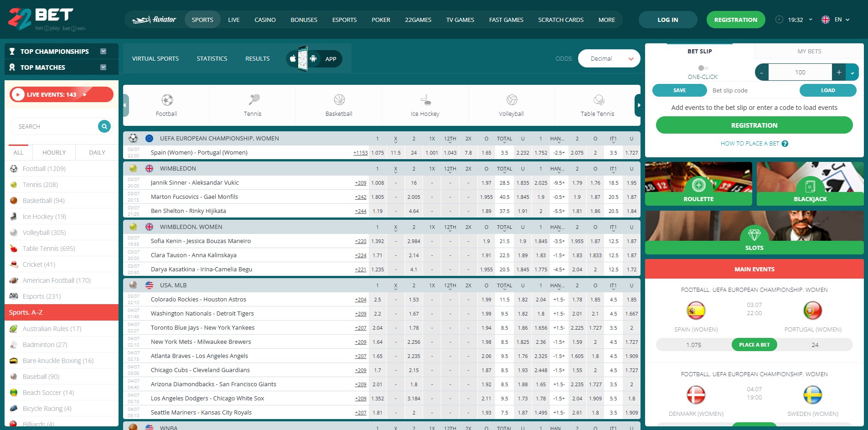Open the MORE navigation menu

(x=607, y=20)
